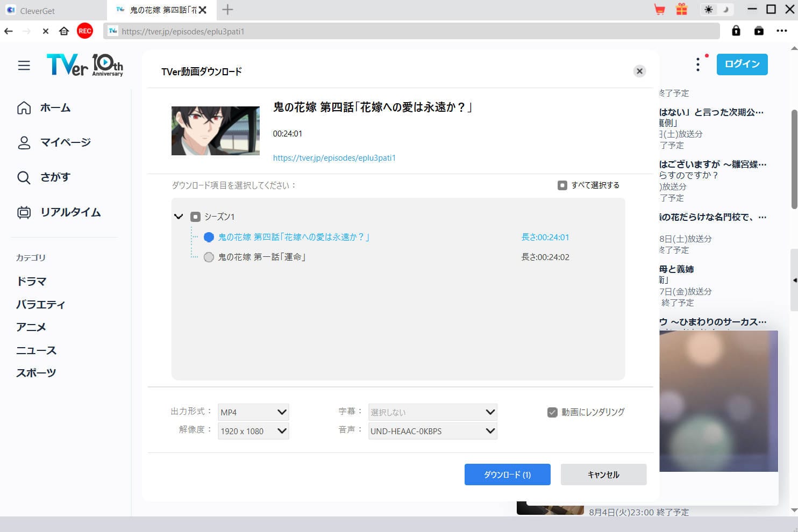Screen dimensions: 798x532
Task: Click 第一話「運命」 episode title
Action: tap(262, 257)
